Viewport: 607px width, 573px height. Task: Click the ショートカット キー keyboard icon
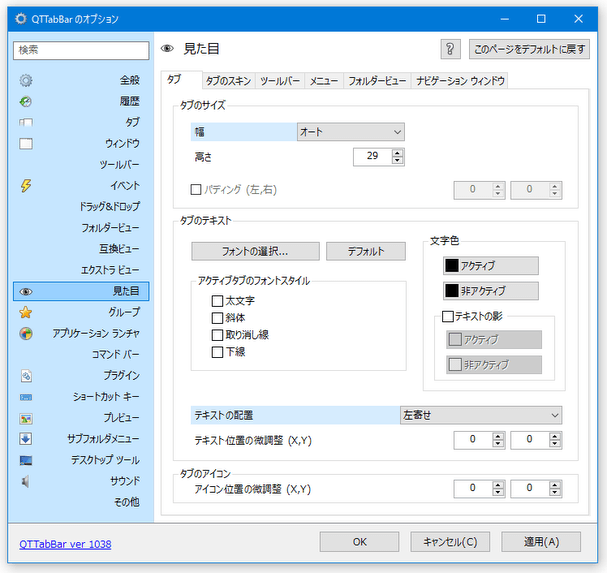pos(26,397)
